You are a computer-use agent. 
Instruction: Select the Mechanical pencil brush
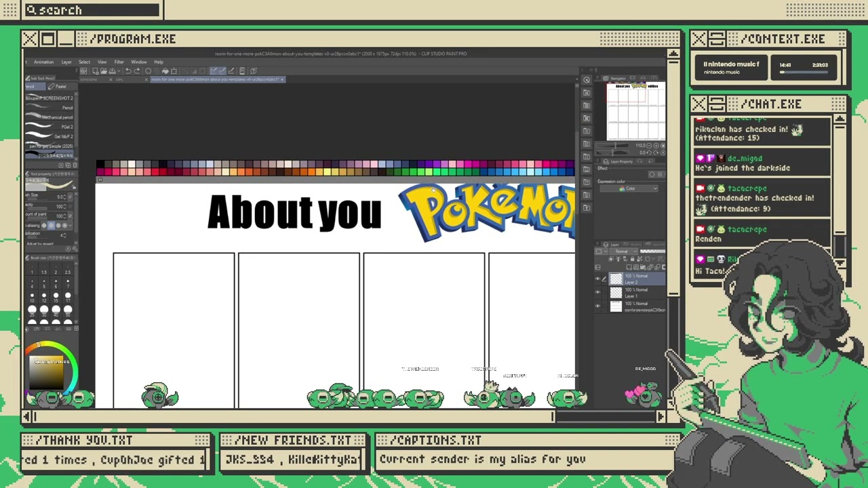49,117
